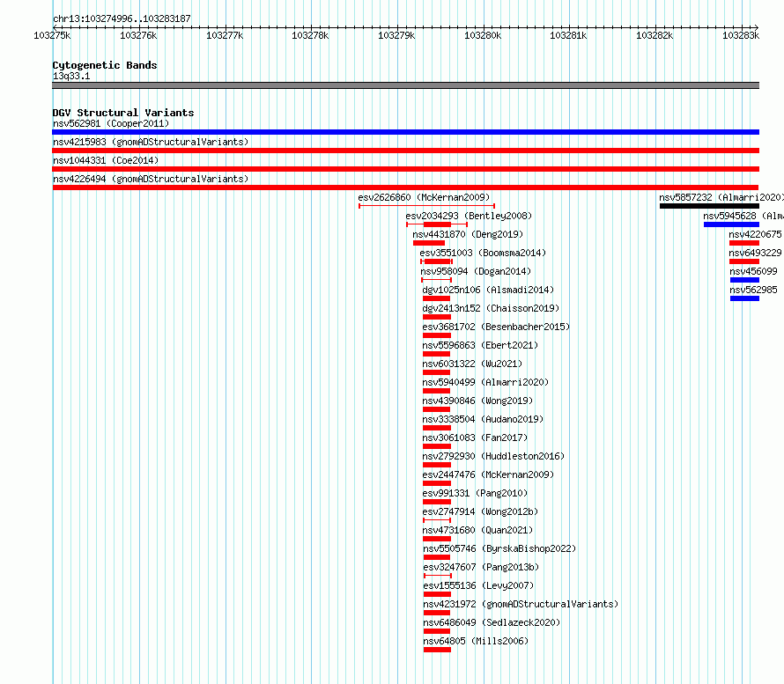Select esv2034293 (Bentley2008) label
Image resolution: width=784 pixels, height=684 pixels.
[x=469, y=216]
